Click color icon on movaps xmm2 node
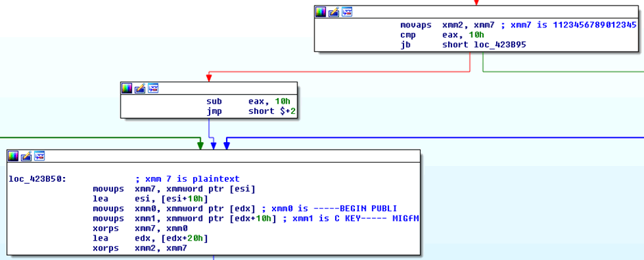644x260 pixels. [321, 12]
